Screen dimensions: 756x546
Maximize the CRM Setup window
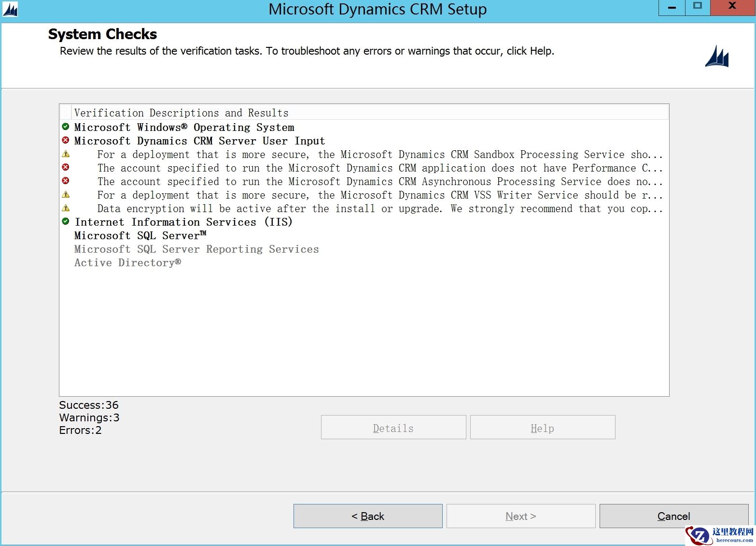coord(697,8)
